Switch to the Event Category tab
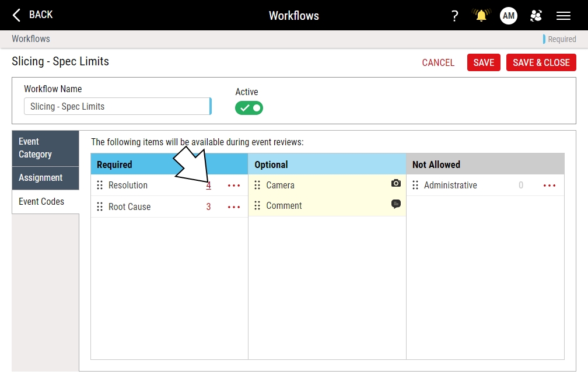The image size is (588, 378). click(x=45, y=148)
